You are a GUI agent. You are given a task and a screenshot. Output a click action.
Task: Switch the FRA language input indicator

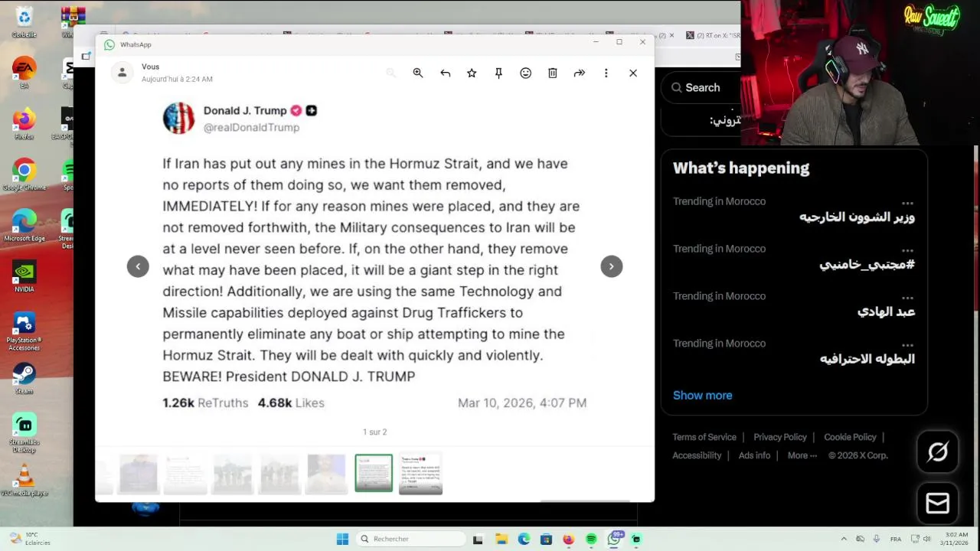(x=895, y=539)
